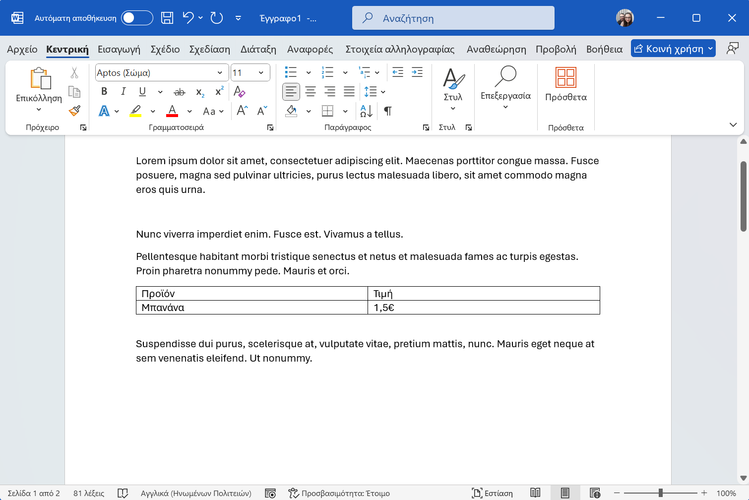Click the red font color swatch
Screen dimensions: 749x500
pos(172,111)
